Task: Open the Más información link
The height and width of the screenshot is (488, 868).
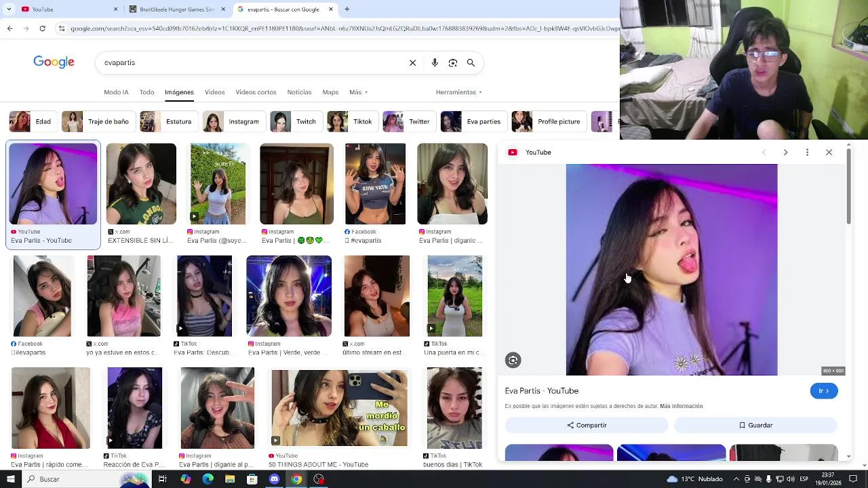Action: (x=681, y=406)
